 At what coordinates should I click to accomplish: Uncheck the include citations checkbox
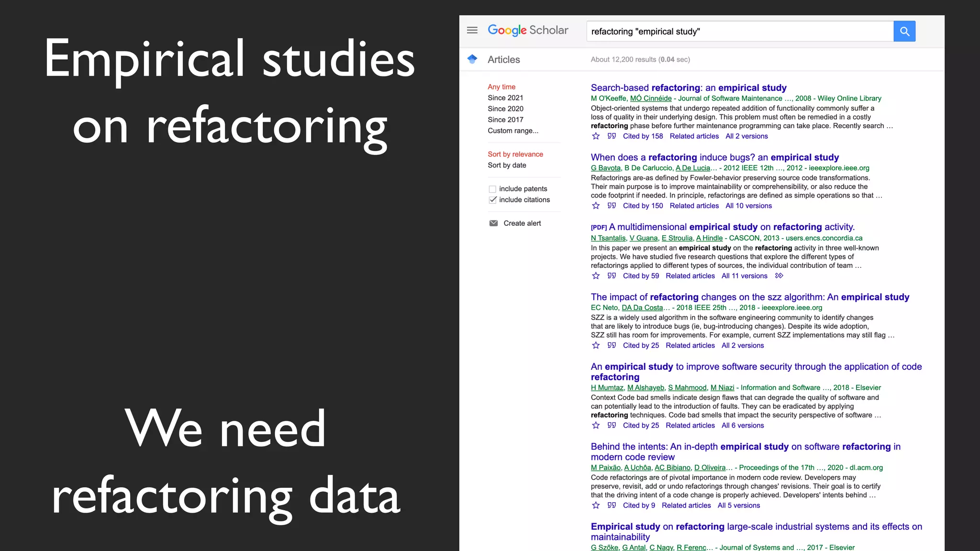tap(492, 200)
